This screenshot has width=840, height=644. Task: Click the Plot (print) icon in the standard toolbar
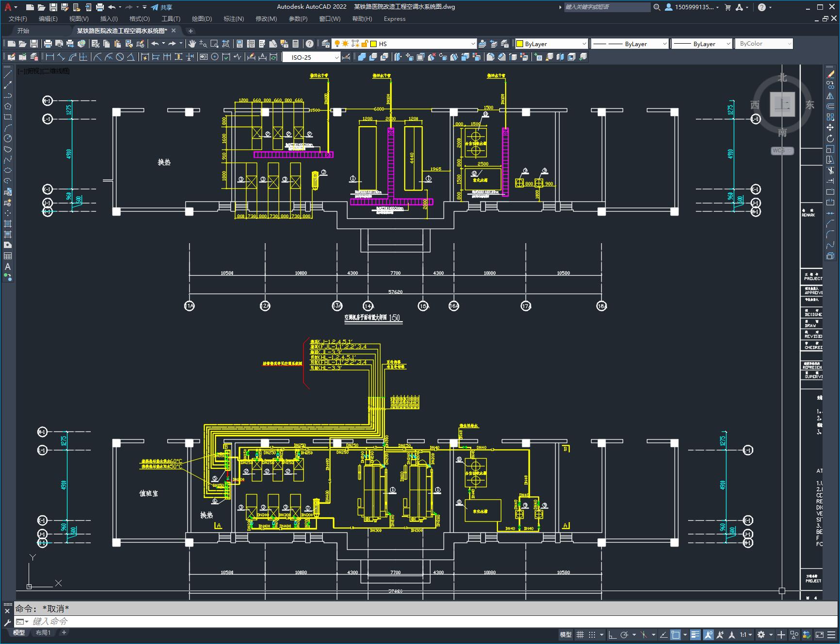click(48, 44)
